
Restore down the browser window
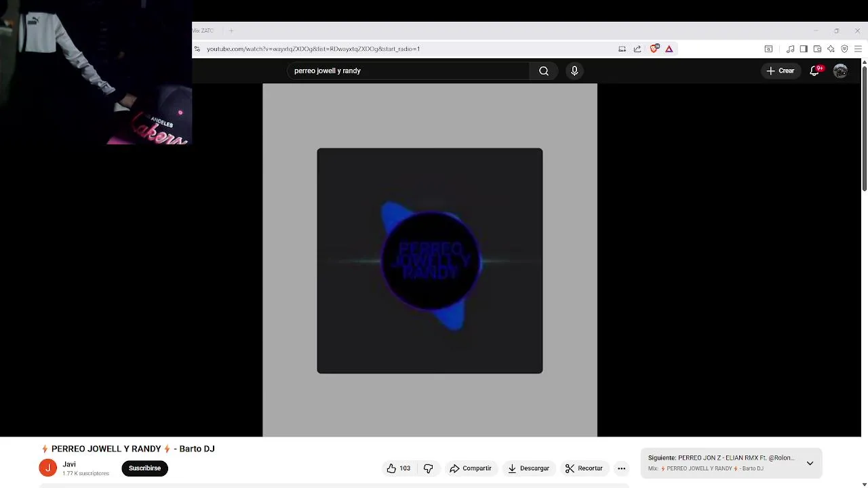point(837,30)
